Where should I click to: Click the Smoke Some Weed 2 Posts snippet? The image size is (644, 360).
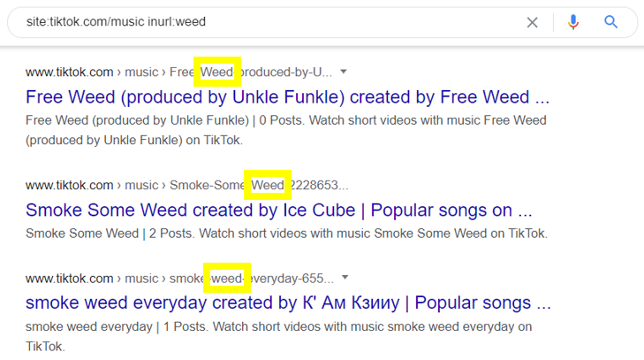point(286,234)
